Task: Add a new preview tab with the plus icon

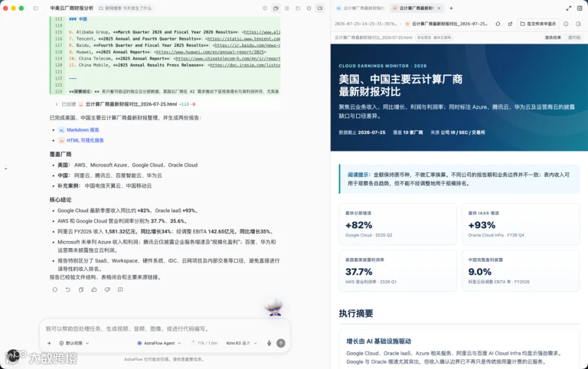Action: coord(451,8)
